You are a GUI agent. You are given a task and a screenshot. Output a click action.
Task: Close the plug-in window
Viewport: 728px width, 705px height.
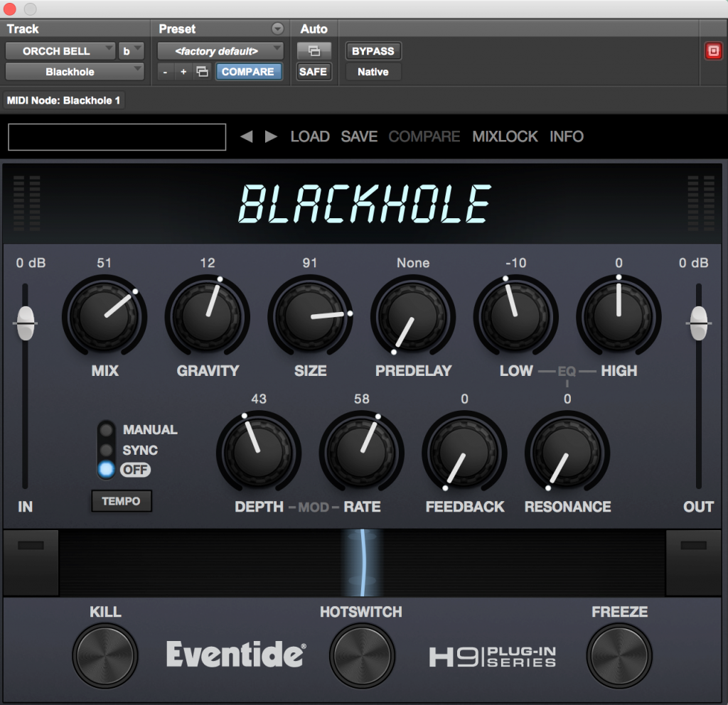coord(9,9)
